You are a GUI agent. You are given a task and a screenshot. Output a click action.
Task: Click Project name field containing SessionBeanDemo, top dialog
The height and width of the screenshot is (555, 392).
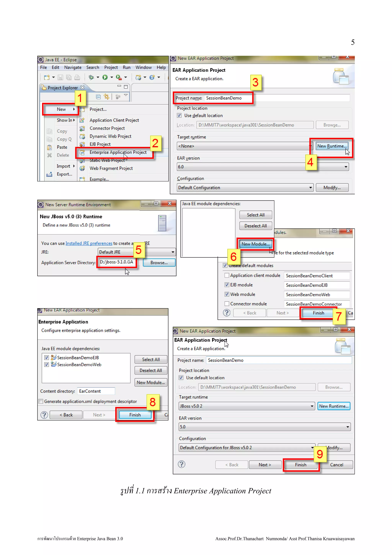[x=277, y=98]
